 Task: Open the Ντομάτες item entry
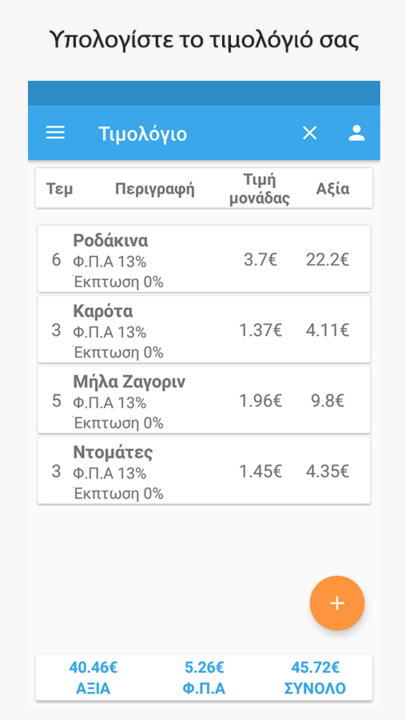(204, 471)
